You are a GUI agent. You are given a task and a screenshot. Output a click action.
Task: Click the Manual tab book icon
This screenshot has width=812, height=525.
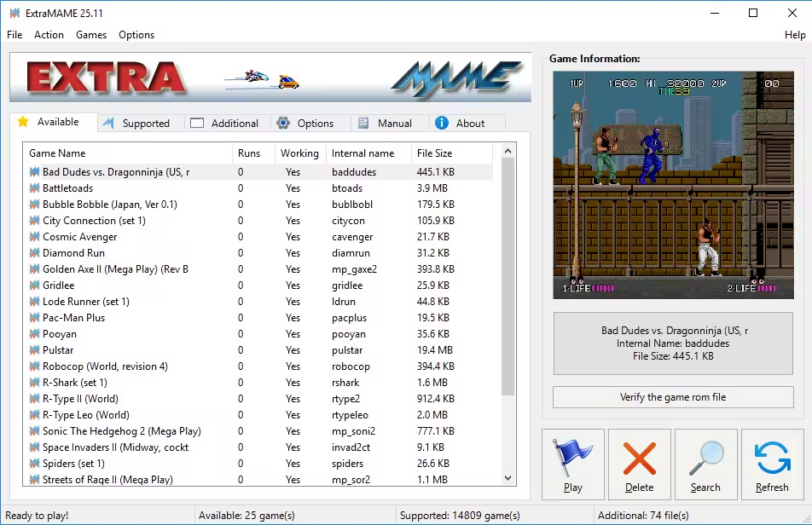[364, 123]
